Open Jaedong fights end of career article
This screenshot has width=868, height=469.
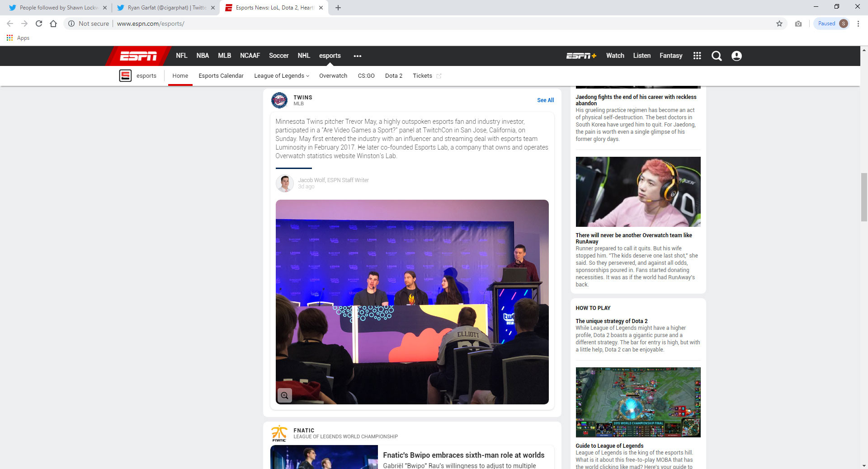pyautogui.click(x=636, y=100)
